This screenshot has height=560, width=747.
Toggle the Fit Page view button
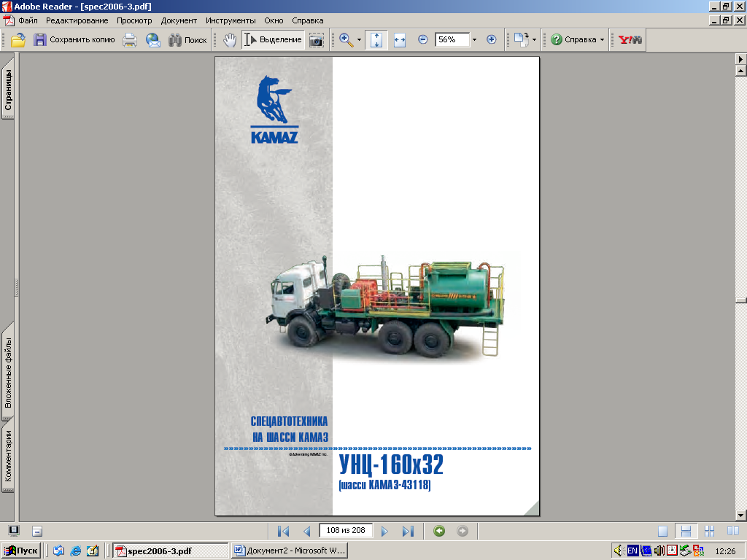[376, 40]
